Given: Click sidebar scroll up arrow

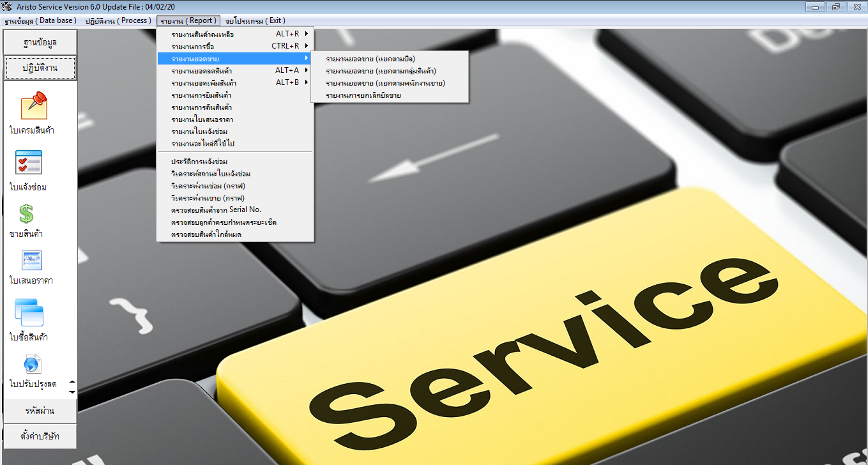Looking at the screenshot, I should (x=72, y=381).
